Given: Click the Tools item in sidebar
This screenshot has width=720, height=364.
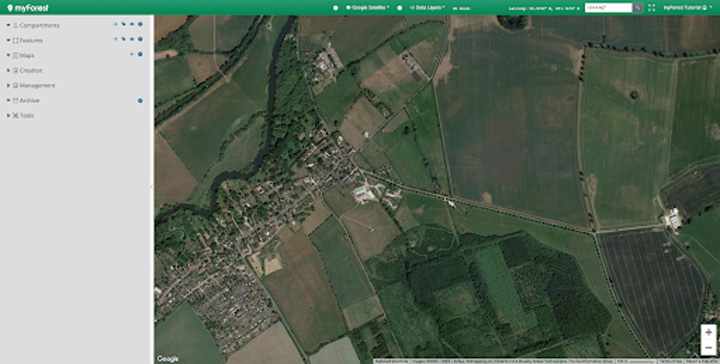Looking at the screenshot, I should (27, 116).
